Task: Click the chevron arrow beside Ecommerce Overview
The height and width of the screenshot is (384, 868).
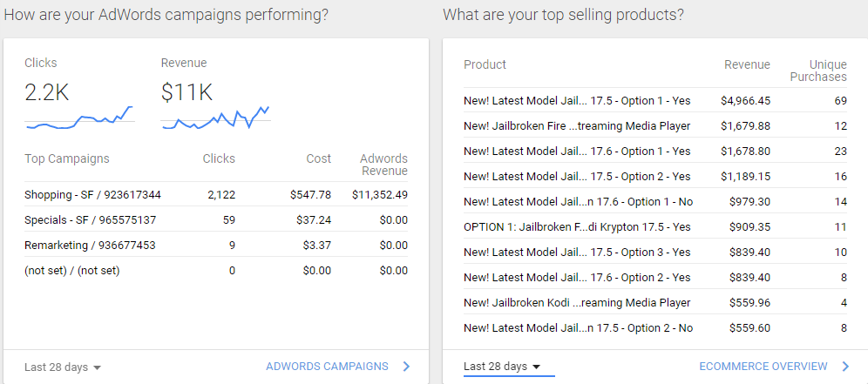Action: [x=845, y=367]
